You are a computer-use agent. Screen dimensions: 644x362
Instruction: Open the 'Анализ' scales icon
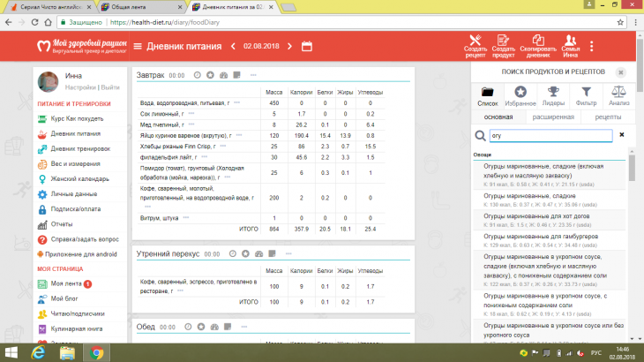pos(618,92)
